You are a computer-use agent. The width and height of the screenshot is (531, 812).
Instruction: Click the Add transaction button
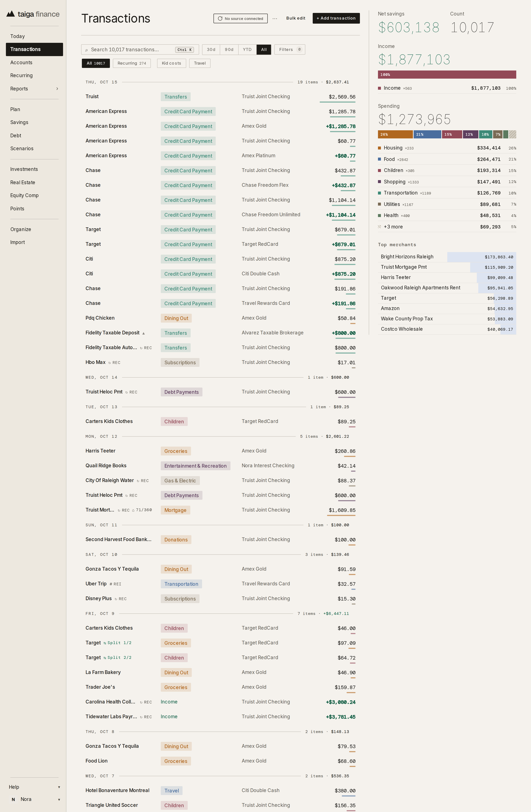point(336,18)
